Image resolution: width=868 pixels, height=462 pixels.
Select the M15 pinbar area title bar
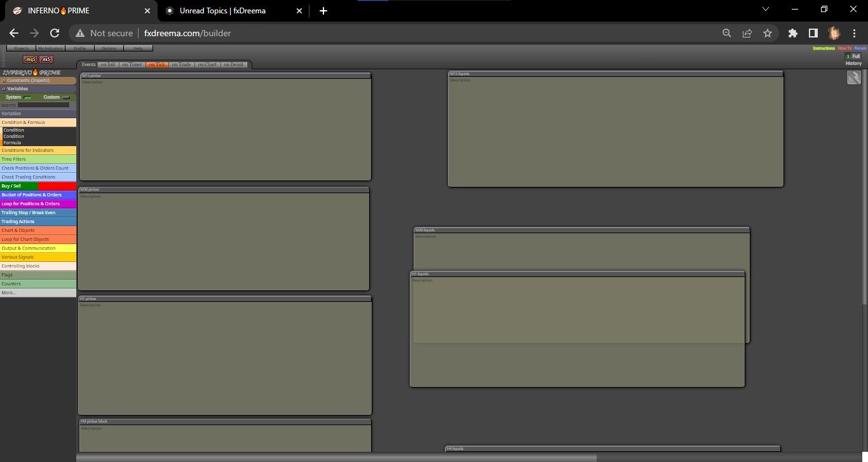(226, 75)
